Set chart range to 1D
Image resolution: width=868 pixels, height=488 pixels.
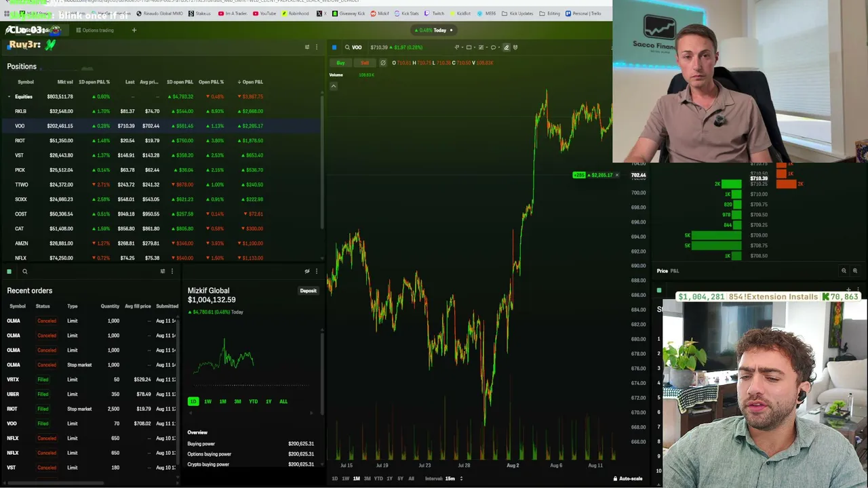[x=334, y=479]
